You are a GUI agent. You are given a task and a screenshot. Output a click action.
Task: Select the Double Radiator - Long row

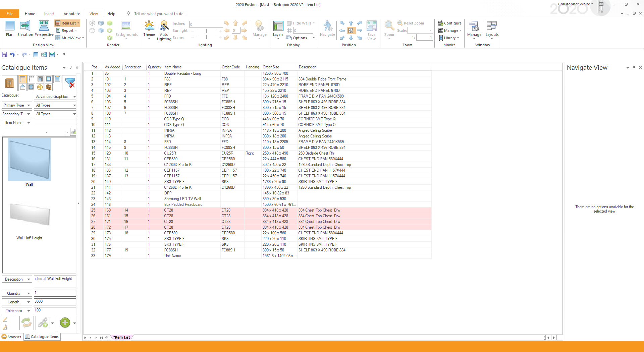[261, 73]
